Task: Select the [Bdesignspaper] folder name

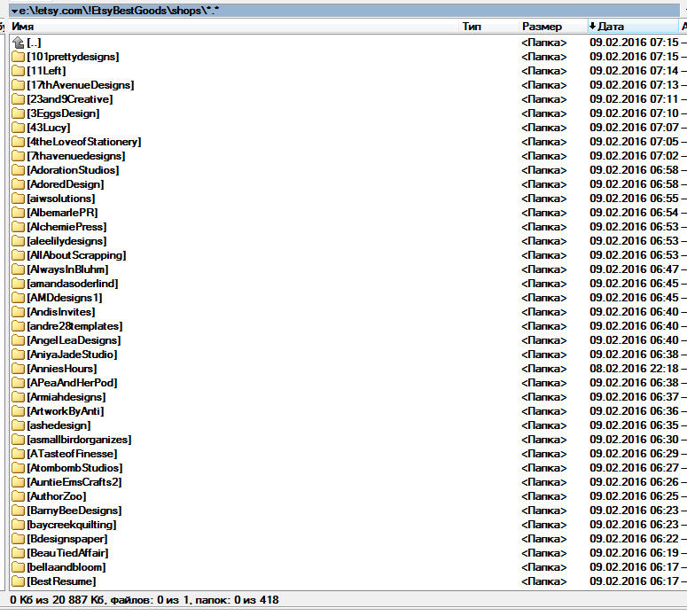Action: (x=67, y=539)
